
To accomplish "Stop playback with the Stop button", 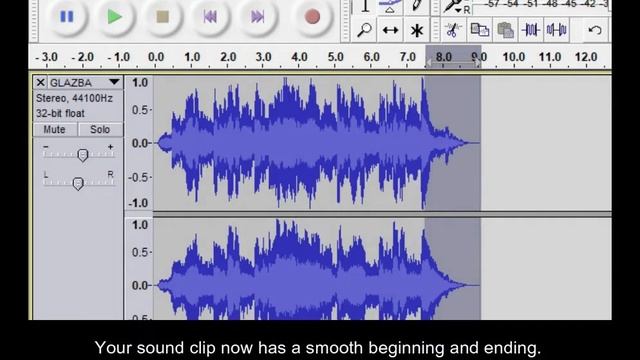I will 162,17.
